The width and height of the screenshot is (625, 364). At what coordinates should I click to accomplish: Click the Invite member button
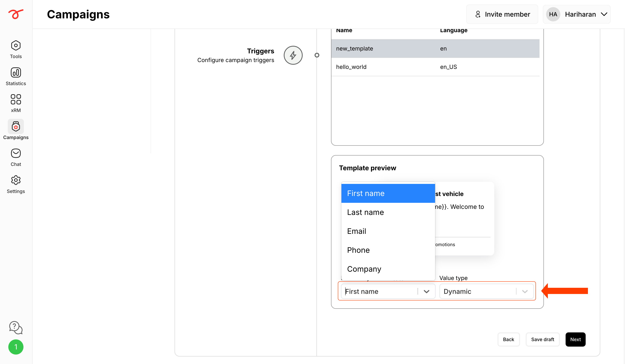click(x=502, y=14)
